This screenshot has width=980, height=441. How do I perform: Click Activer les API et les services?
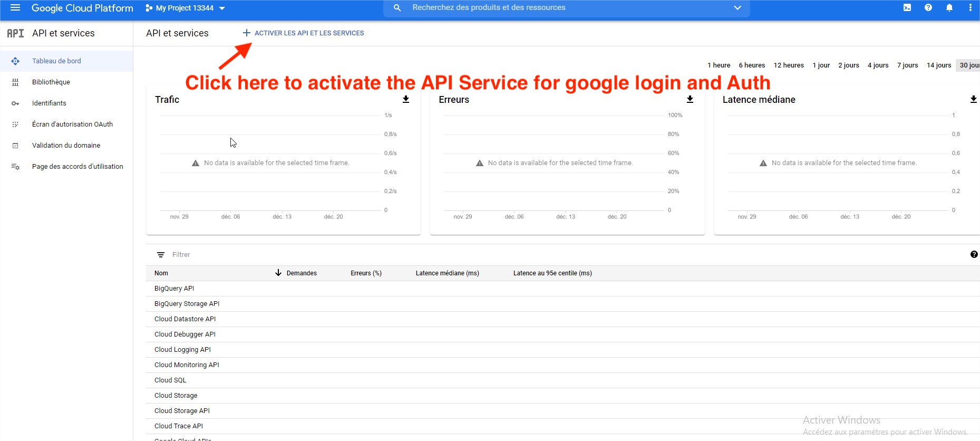pos(303,33)
